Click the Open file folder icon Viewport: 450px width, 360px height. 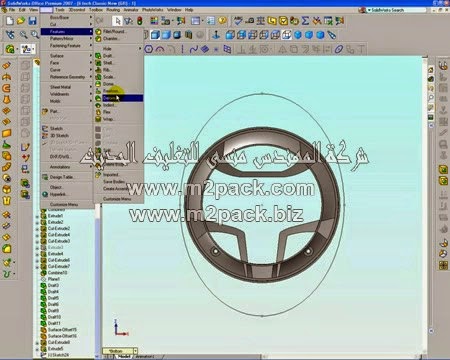pos(21,21)
